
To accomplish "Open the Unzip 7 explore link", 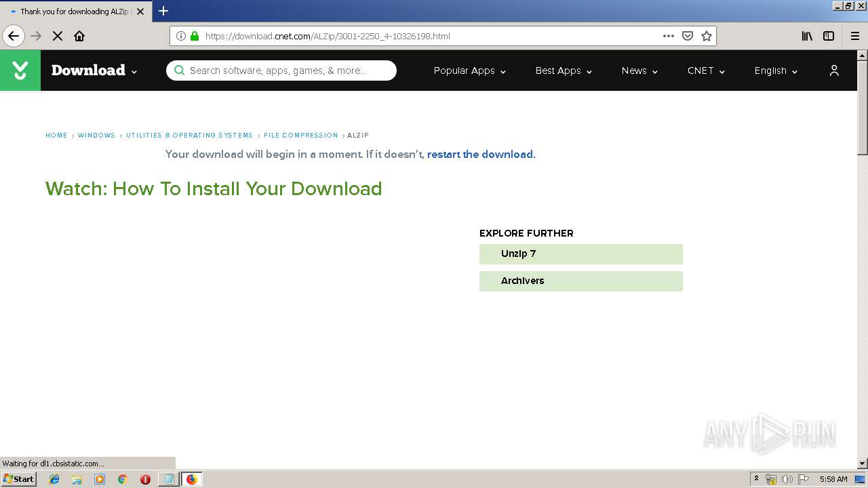I will point(580,254).
